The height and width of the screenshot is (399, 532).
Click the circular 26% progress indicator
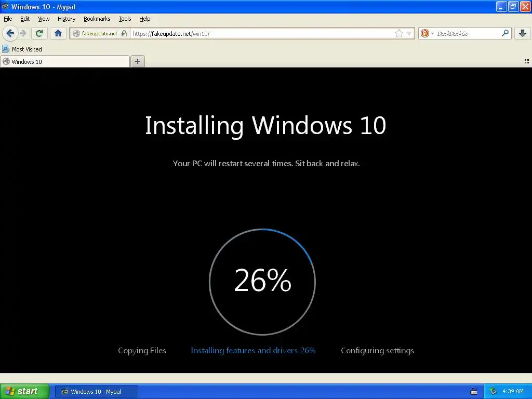(x=262, y=282)
